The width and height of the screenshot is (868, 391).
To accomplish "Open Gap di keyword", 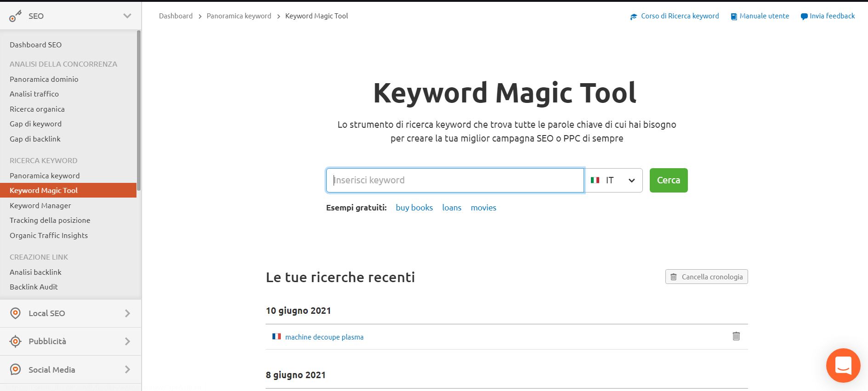I will 35,124.
